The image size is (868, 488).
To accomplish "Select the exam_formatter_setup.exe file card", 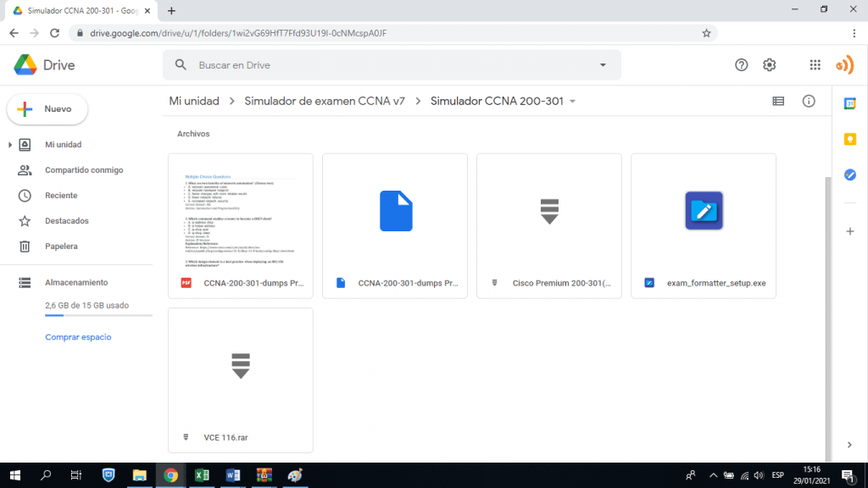I will coord(704,225).
